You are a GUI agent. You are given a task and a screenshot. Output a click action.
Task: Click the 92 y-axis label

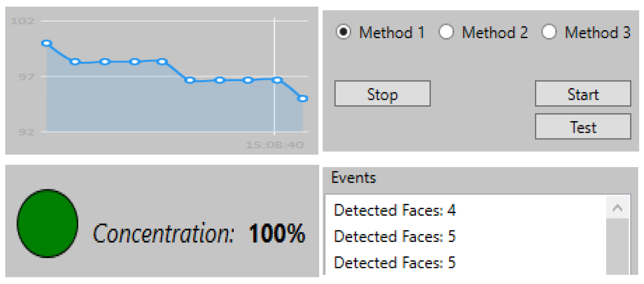point(26,132)
